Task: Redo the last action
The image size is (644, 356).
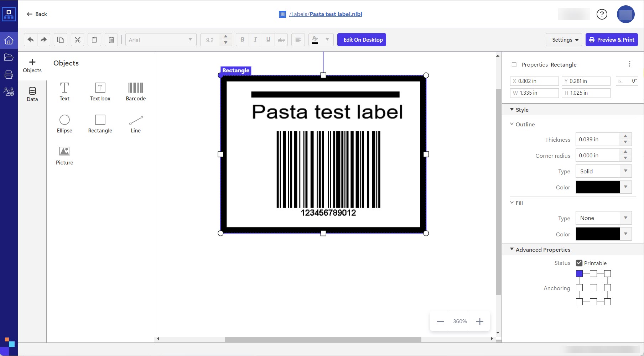Action: coord(43,40)
